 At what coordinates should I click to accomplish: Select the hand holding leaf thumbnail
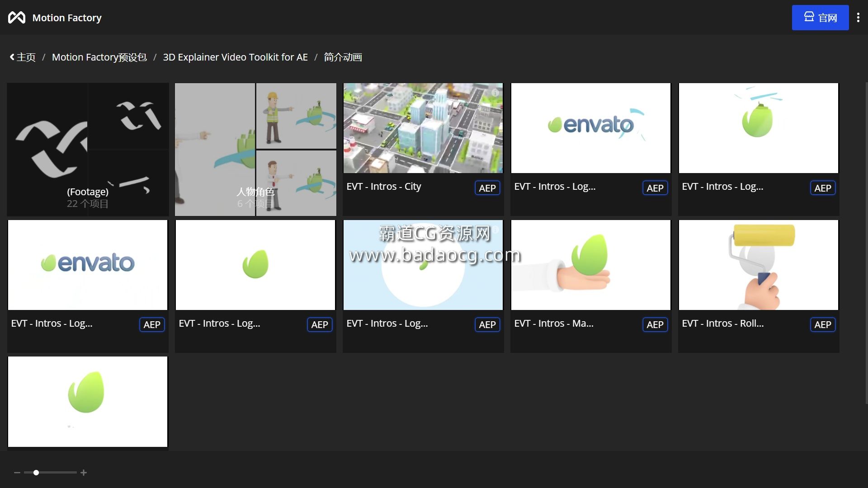coord(590,265)
